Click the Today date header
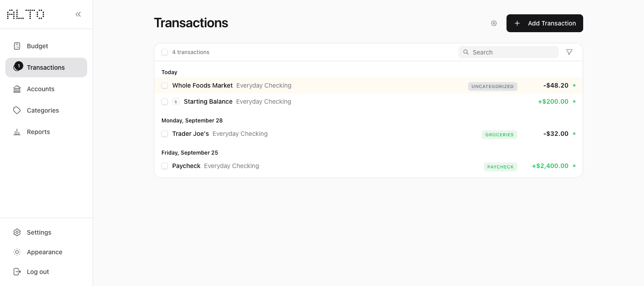This screenshot has width=644, height=286. coord(169,72)
